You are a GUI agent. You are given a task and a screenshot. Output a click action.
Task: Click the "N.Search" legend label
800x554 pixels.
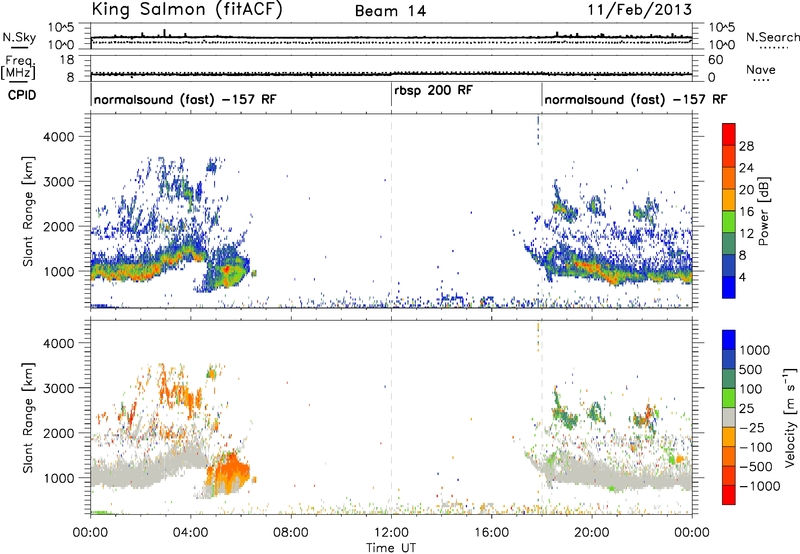coord(772,37)
